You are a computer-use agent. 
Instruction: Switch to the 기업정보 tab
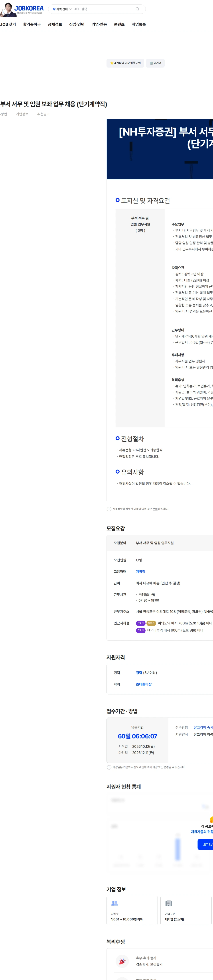22,114
